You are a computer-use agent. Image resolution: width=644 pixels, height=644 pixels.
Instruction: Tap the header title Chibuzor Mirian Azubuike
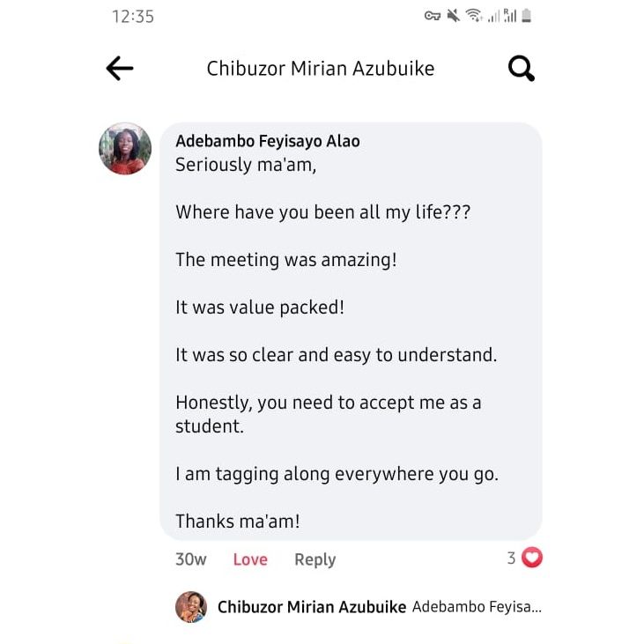click(x=321, y=69)
